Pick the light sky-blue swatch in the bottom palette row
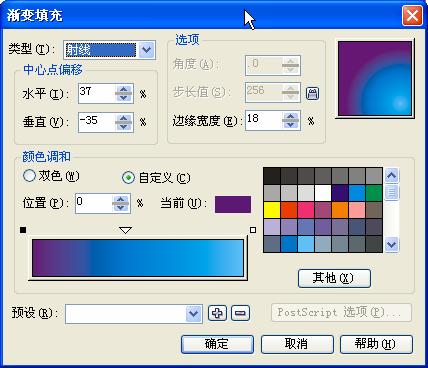Viewport: 428px width, 368px height. tap(306, 244)
